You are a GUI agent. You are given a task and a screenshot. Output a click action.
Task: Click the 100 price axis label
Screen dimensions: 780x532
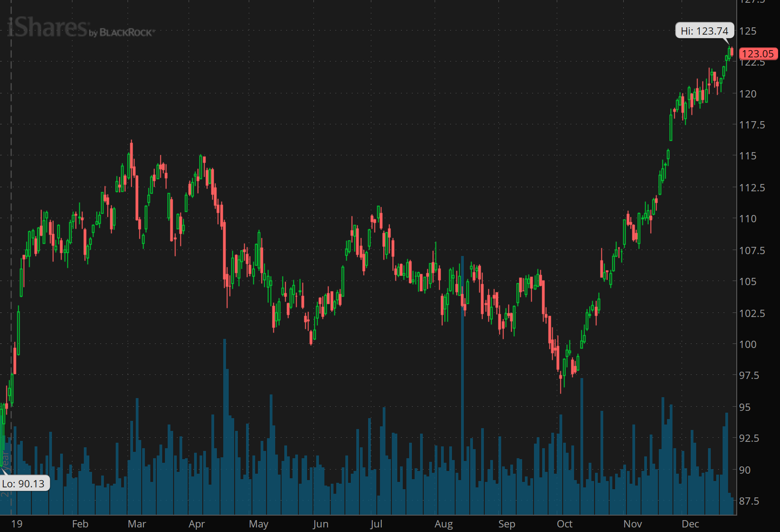[748, 344]
